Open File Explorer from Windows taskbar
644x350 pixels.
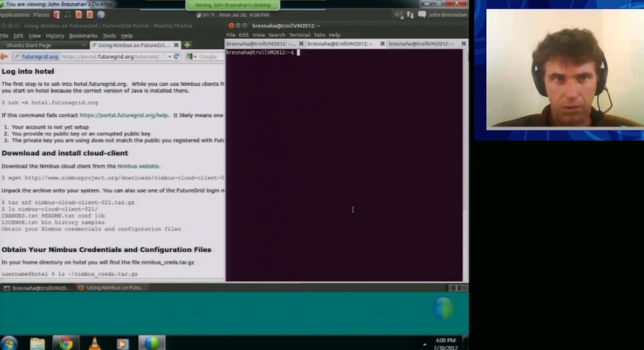pyautogui.click(x=37, y=344)
